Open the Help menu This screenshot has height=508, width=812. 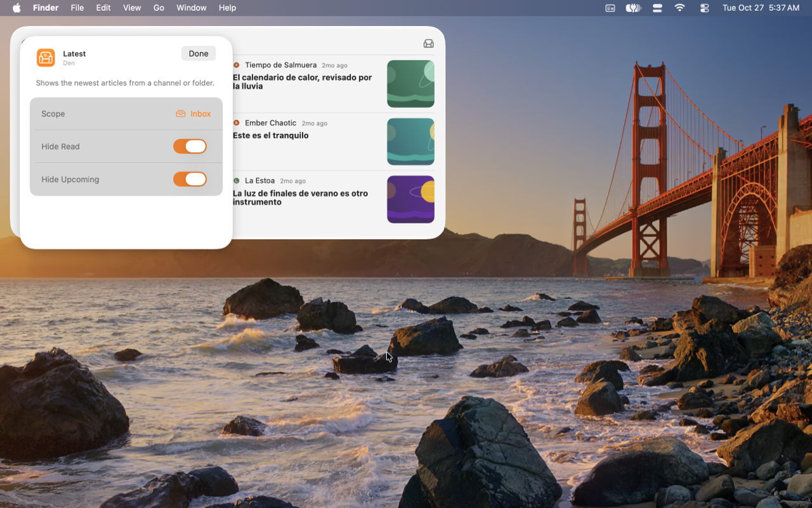227,8
